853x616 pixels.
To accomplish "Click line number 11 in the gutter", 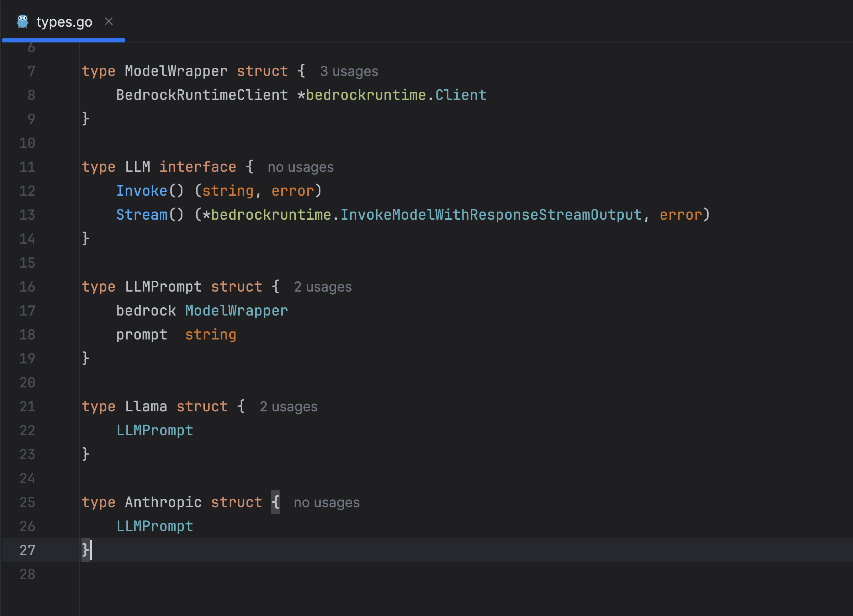I will (x=27, y=167).
